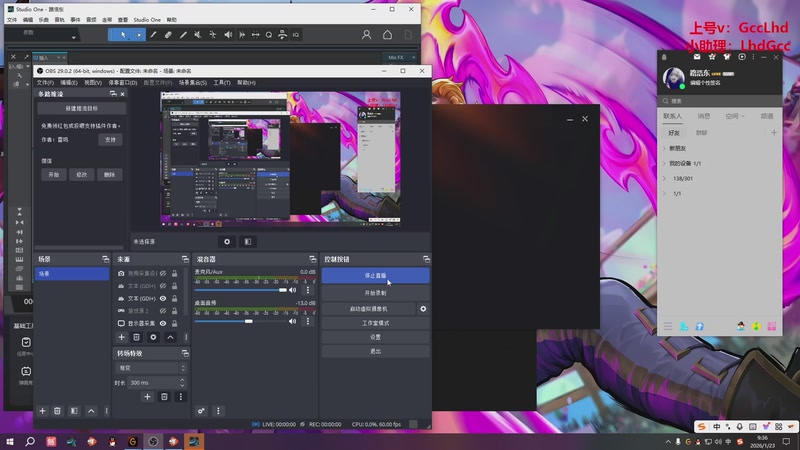
Task: Click the support author button
Action: pos(110,140)
